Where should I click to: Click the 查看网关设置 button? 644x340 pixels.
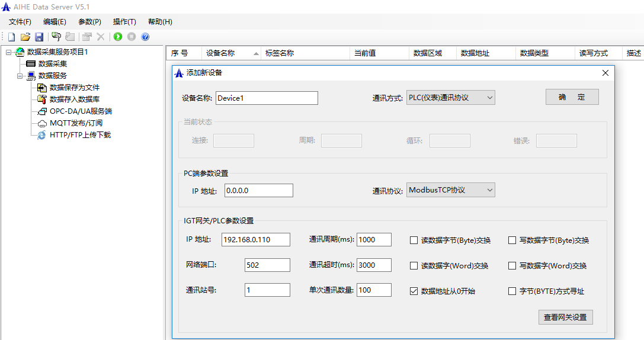click(565, 317)
